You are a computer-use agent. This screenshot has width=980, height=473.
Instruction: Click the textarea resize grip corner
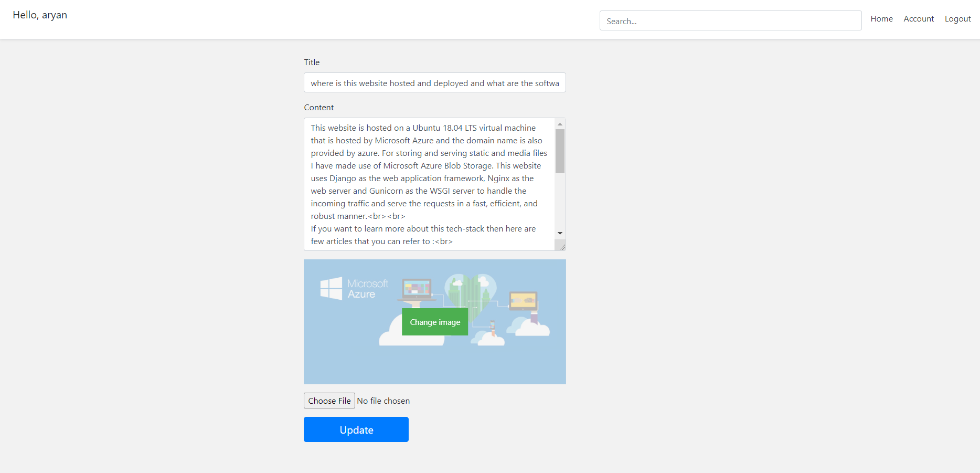(561, 246)
